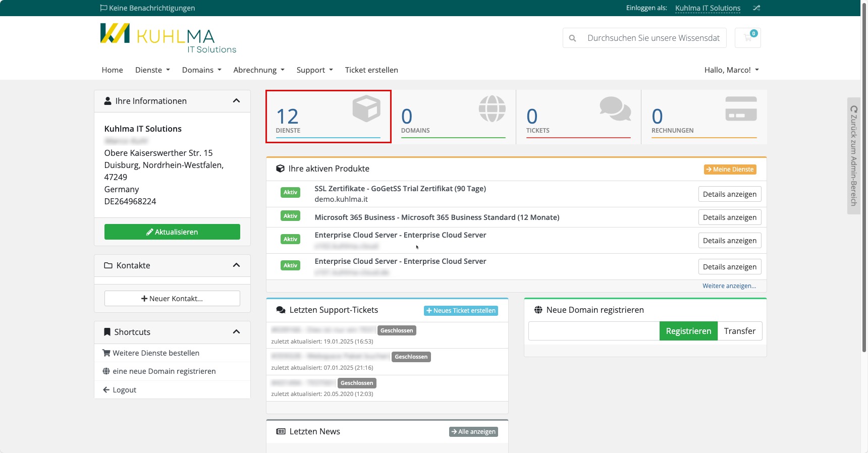Open the Domains dropdown menu
This screenshot has height=453, width=868.
202,70
